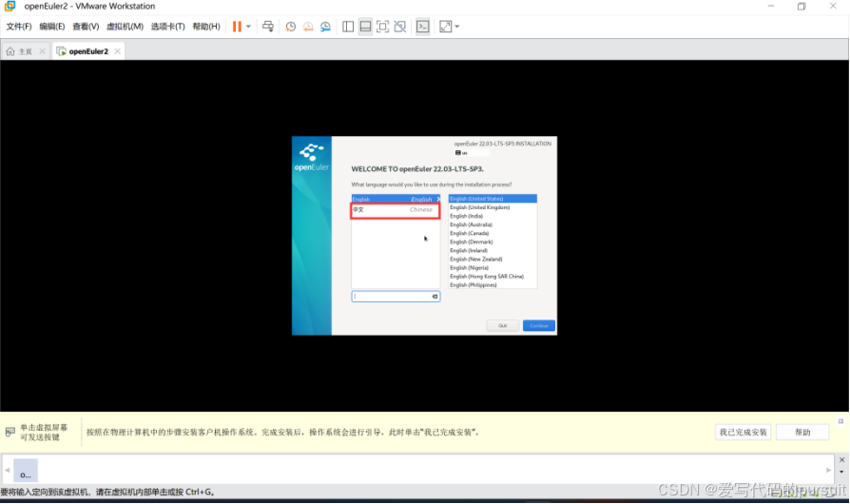Choose English (New Zealand) locale
The width and height of the screenshot is (850, 504).
[x=493, y=260]
